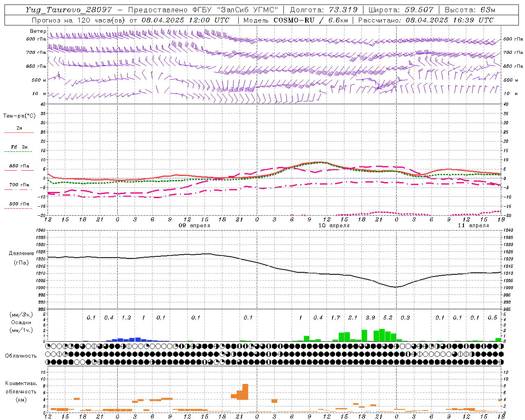The image size is (525, 420).
Task: Click the 09 апреля date label
Action: (194, 226)
